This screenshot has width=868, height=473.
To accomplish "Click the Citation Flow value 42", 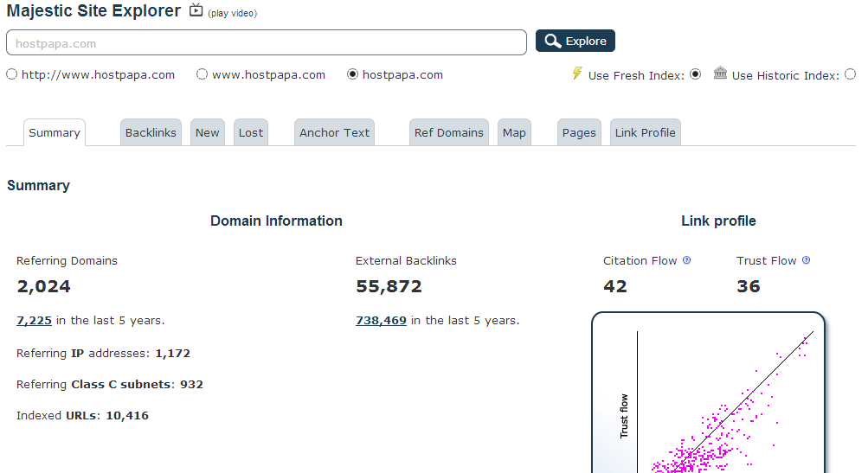I will [615, 286].
